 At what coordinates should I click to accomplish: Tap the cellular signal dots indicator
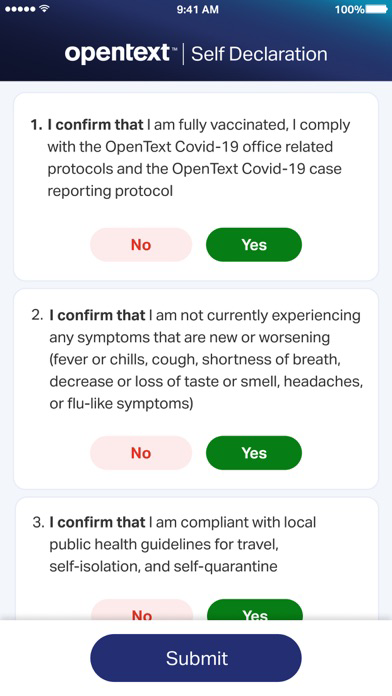(20, 9)
